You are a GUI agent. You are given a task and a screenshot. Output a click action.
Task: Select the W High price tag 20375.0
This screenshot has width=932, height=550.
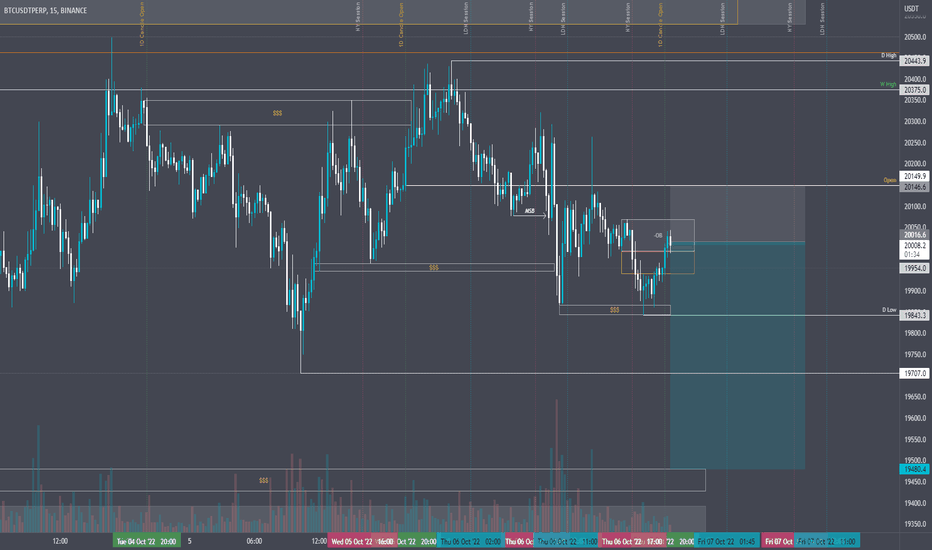point(914,90)
